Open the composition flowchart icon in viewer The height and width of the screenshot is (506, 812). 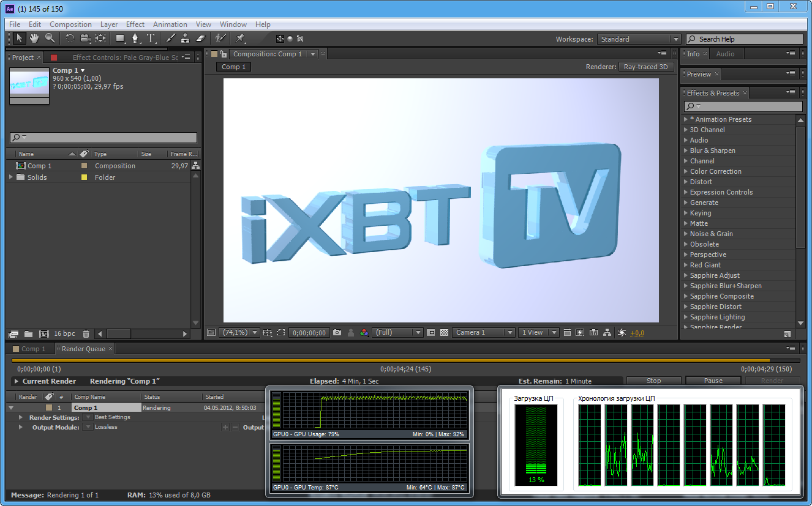pyautogui.click(x=607, y=333)
